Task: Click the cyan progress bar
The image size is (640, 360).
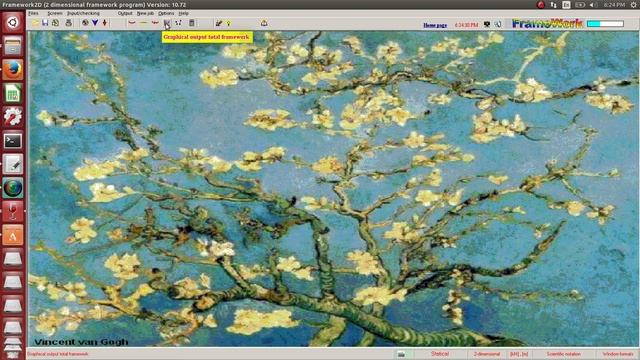Action: [605, 24]
